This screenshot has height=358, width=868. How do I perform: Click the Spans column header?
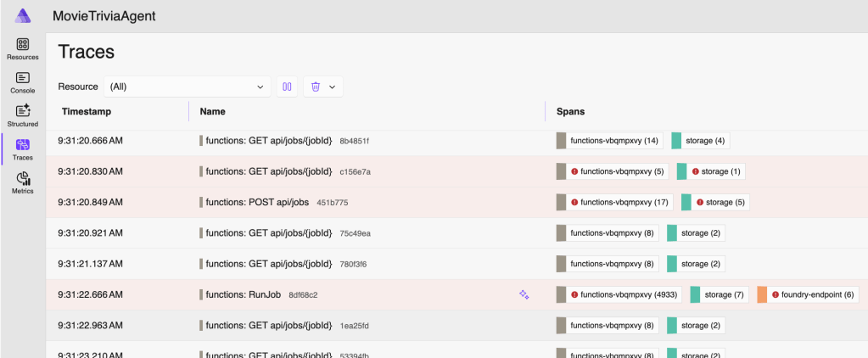tap(570, 111)
